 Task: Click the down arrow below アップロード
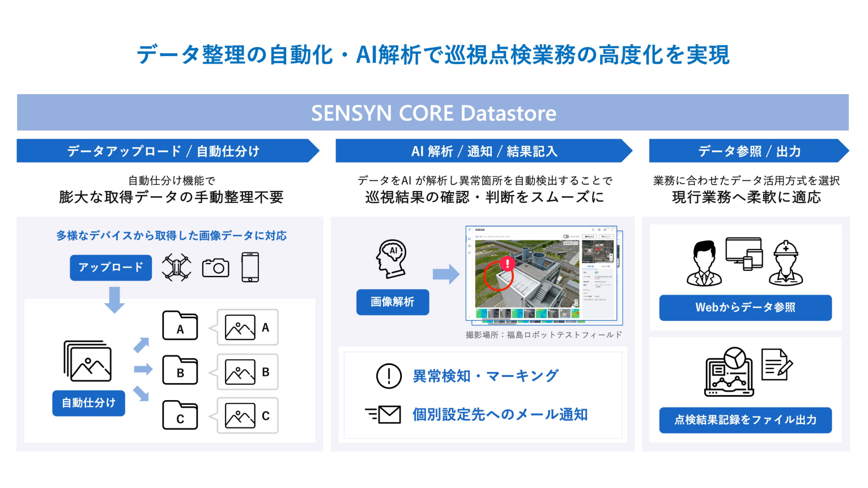tap(114, 300)
